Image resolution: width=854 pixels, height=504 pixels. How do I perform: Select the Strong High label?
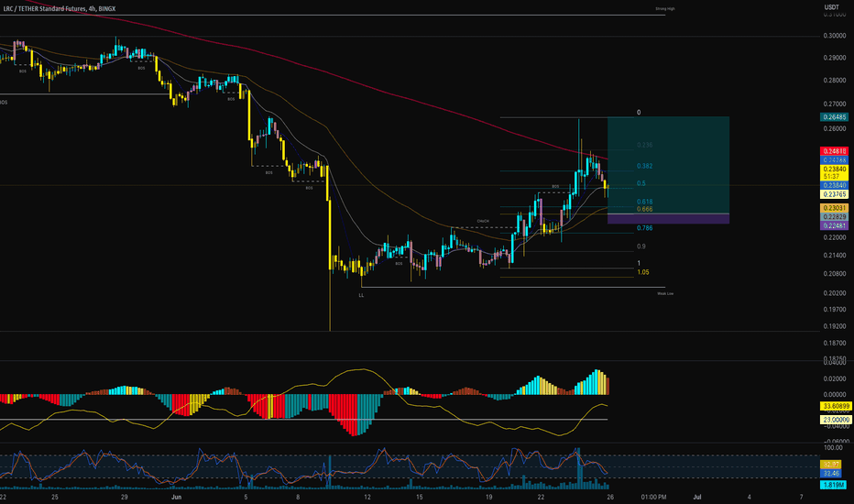pos(665,9)
